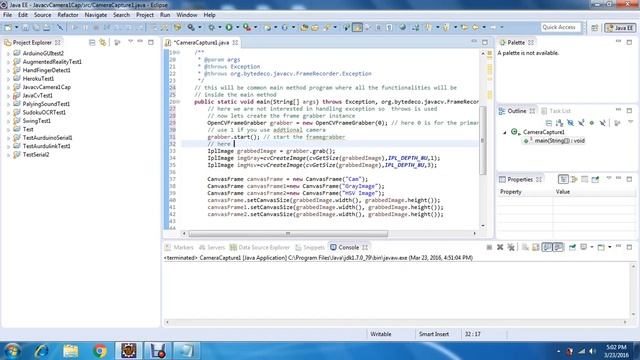This screenshot has height=360, width=640.
Task: Open File Explorer from taskbar
Action: 71,351
